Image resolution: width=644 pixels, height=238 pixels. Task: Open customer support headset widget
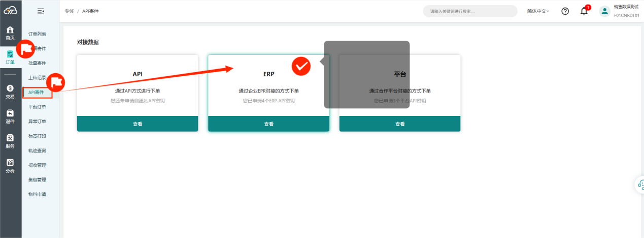point(640,184)
